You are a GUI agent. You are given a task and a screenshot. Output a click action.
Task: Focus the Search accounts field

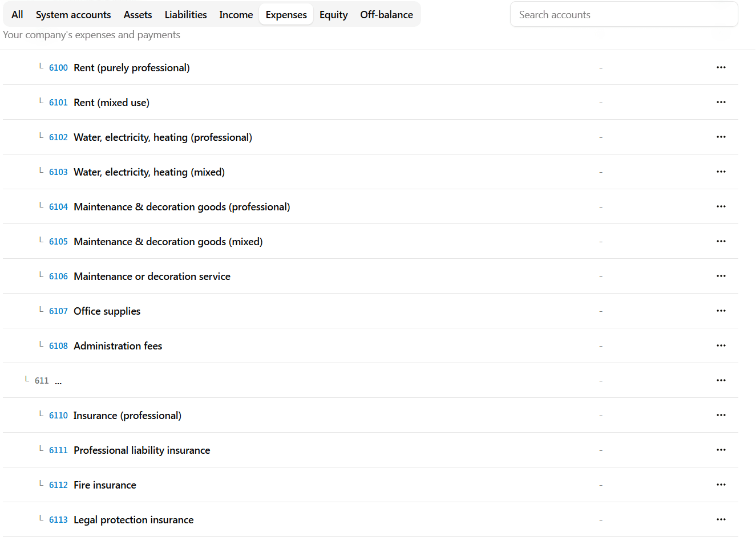pos(624,15)
